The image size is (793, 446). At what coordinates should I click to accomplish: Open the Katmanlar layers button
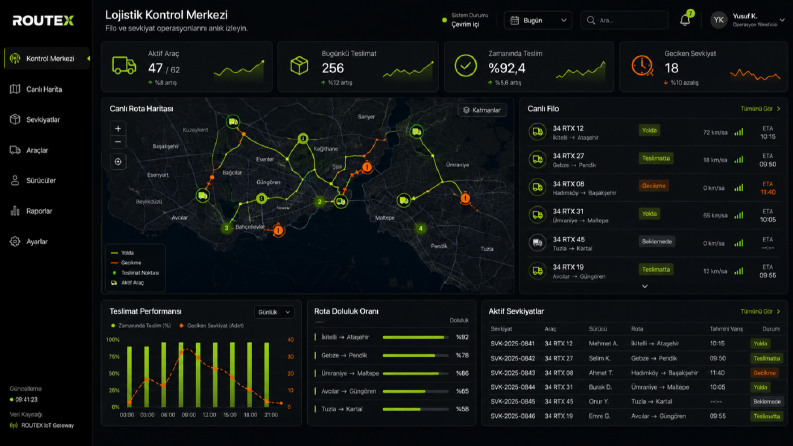click(482, 110)
